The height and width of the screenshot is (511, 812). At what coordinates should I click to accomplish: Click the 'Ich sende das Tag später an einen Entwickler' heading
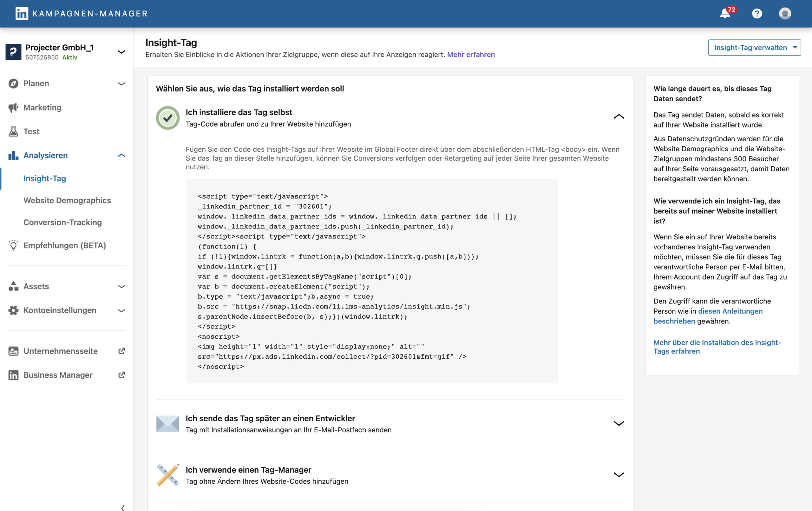tap(270, 418)
